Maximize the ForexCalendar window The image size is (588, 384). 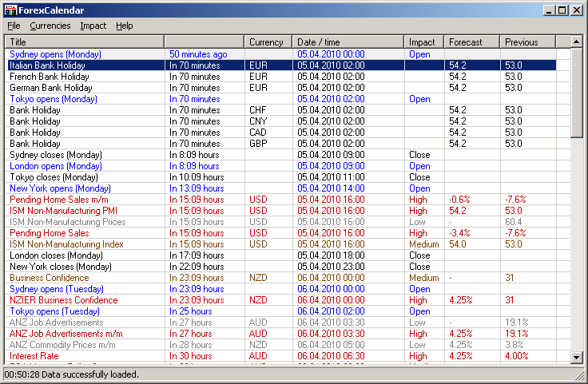pyautogui.click(x=562, y=10)
